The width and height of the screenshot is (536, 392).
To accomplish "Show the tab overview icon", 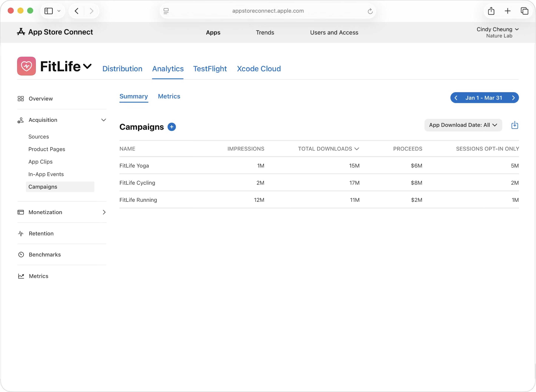I will (524, 11).
